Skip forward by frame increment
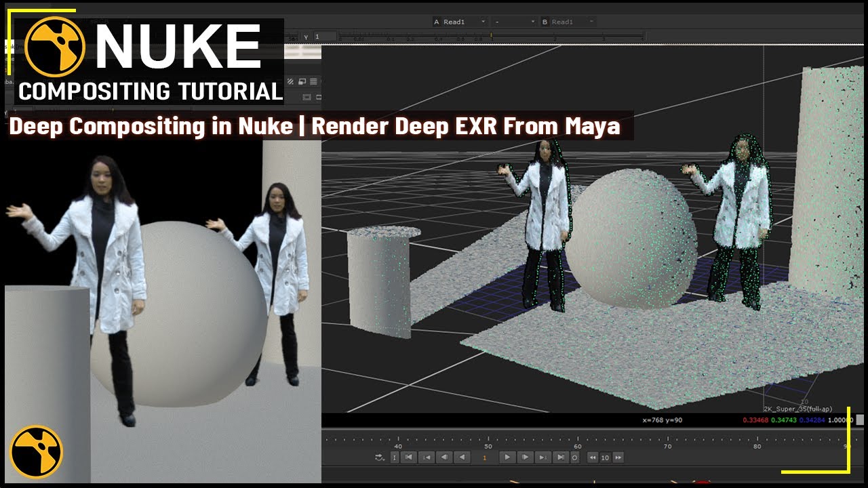 point(618,457)
